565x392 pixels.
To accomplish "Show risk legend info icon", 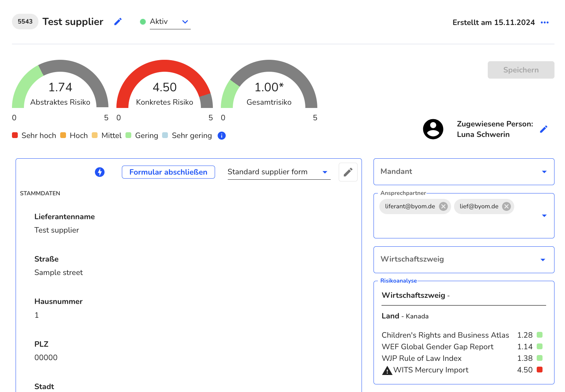I will 222,135.
